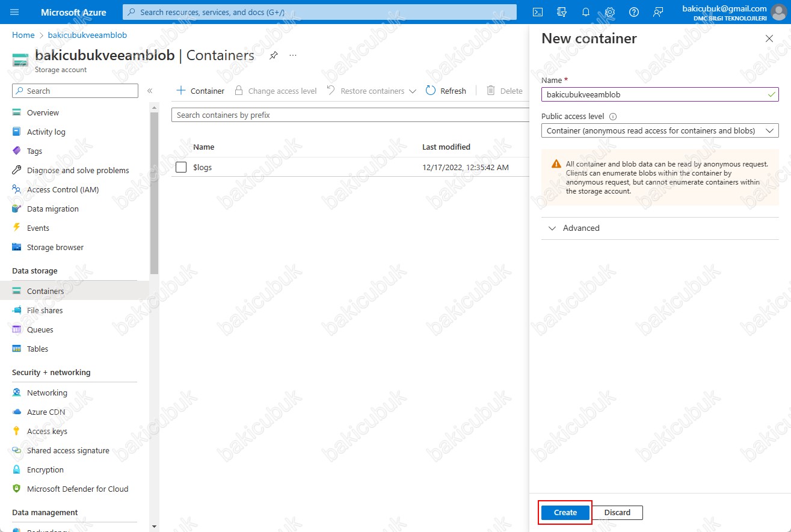
Task: Click the user account avatar
Action: pyautogui.click(x=778, y=12)
